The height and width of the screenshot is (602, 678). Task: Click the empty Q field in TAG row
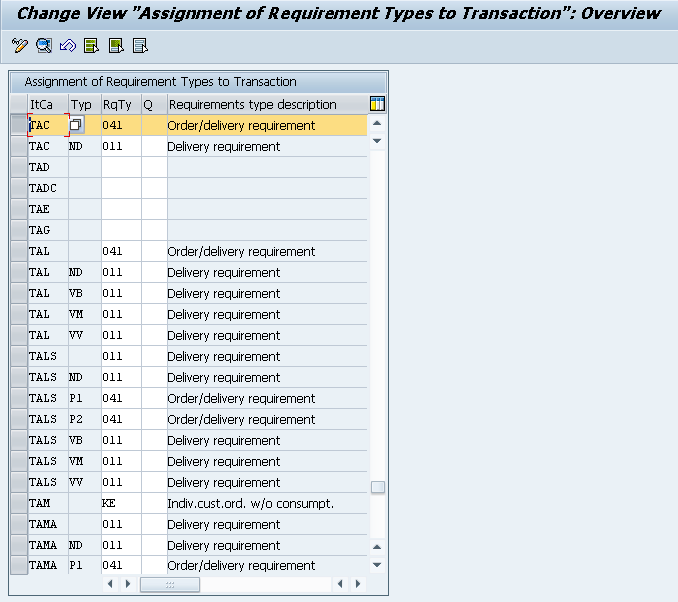coord(154,230)
